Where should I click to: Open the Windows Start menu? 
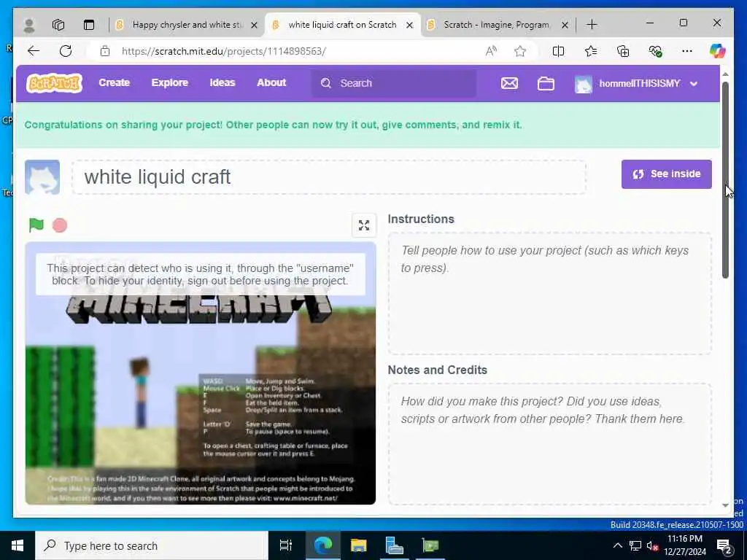coord(18,545)
